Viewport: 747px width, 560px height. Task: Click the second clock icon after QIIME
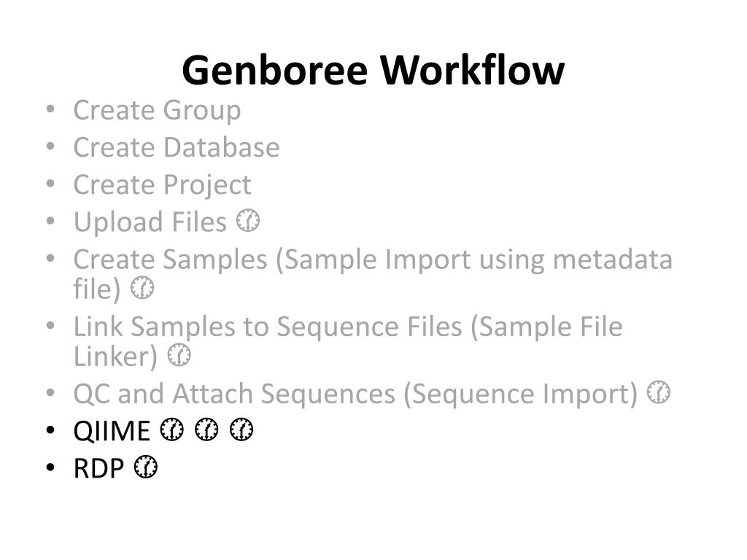[206, 429]
